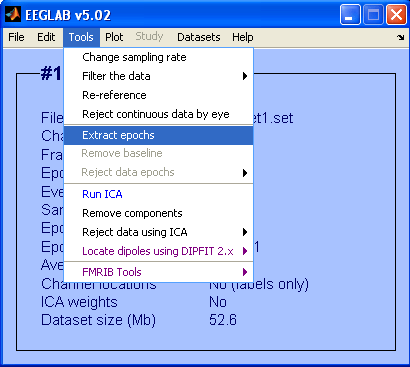The height and width of the screenshot is (367, 410).
Task: Open Filter the data submenu
Action: [x=158, y=76]
